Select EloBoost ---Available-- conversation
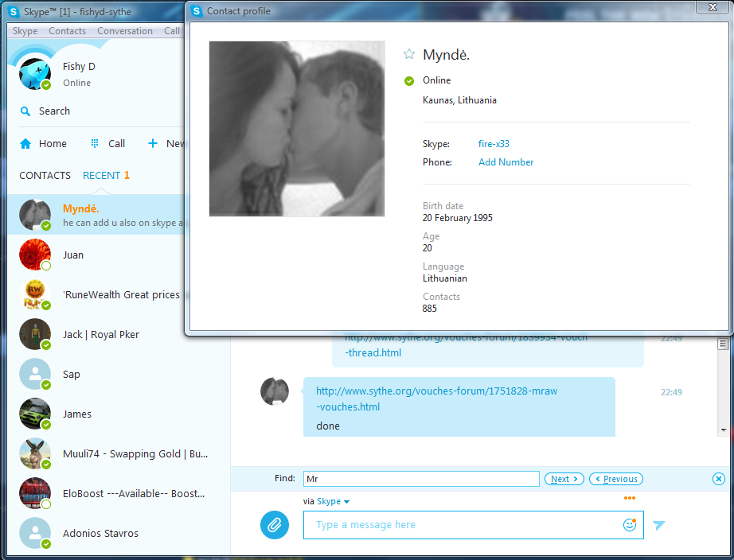 pos(119,493)
